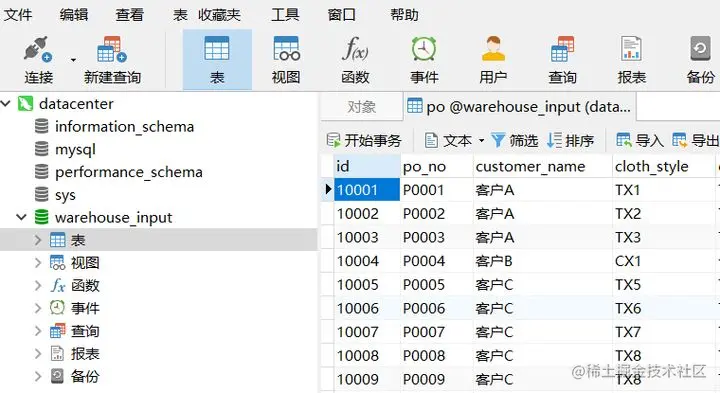Select the P0004 cell

pos(437,261)
